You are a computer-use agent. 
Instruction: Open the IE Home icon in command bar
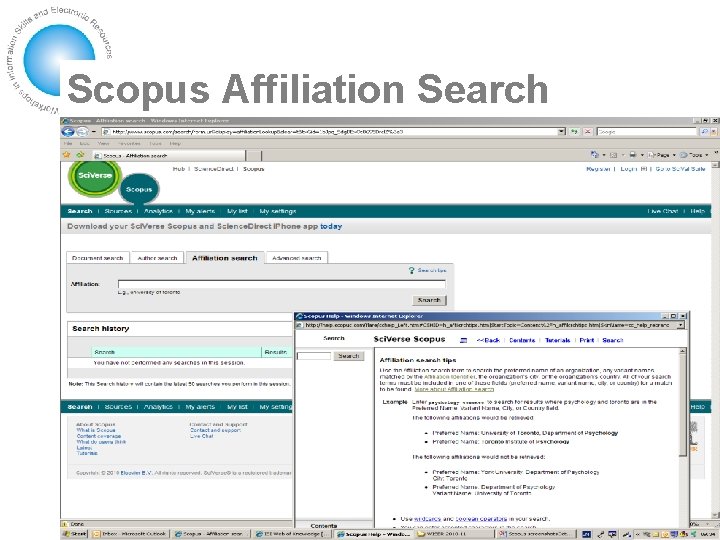(x=595, y=155)
